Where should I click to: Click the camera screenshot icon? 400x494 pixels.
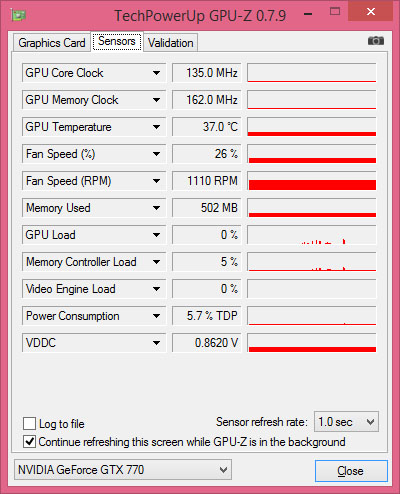(x=376, y=41)
